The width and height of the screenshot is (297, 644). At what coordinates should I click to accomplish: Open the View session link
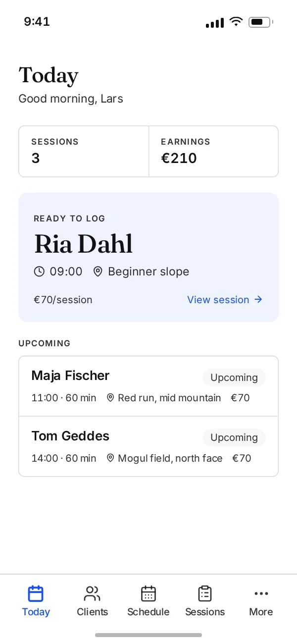pos(225,300)
